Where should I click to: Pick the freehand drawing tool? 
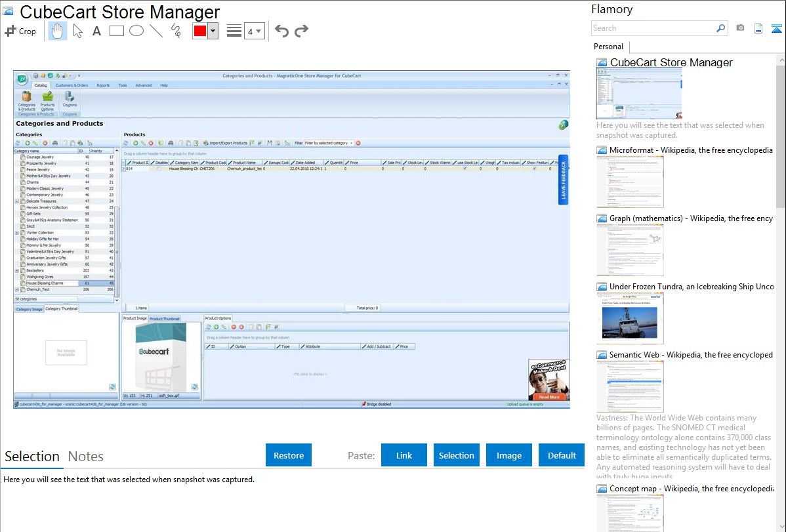click(176, 31)
